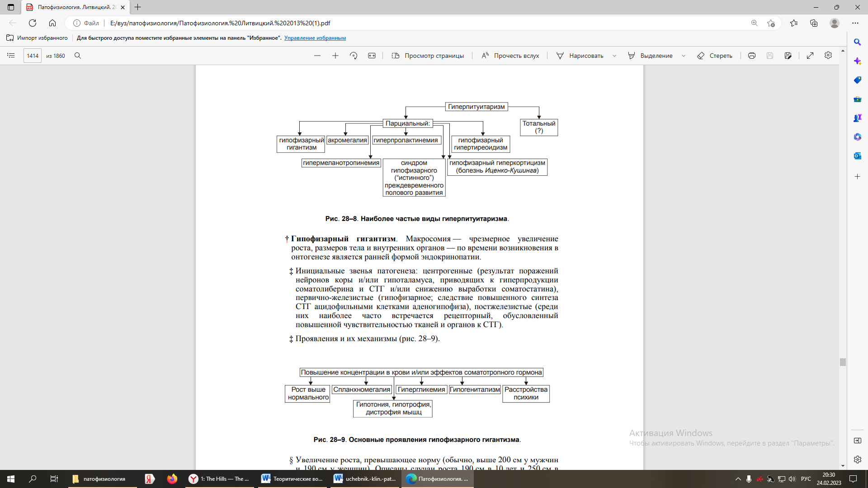This screenshot has height=488, width=868.
Task: Click Импорт избранного on favorites bar
Action: (x=37, y=38)
